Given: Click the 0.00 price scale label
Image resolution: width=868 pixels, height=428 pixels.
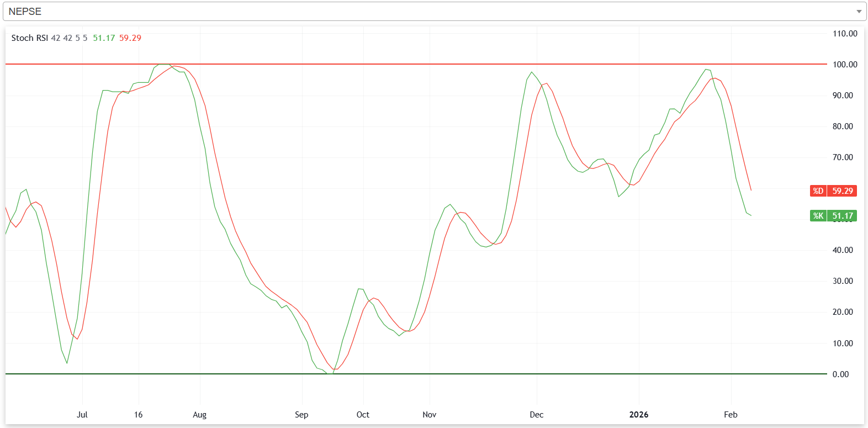Looking at the screenshot, I should pos(840,374).
